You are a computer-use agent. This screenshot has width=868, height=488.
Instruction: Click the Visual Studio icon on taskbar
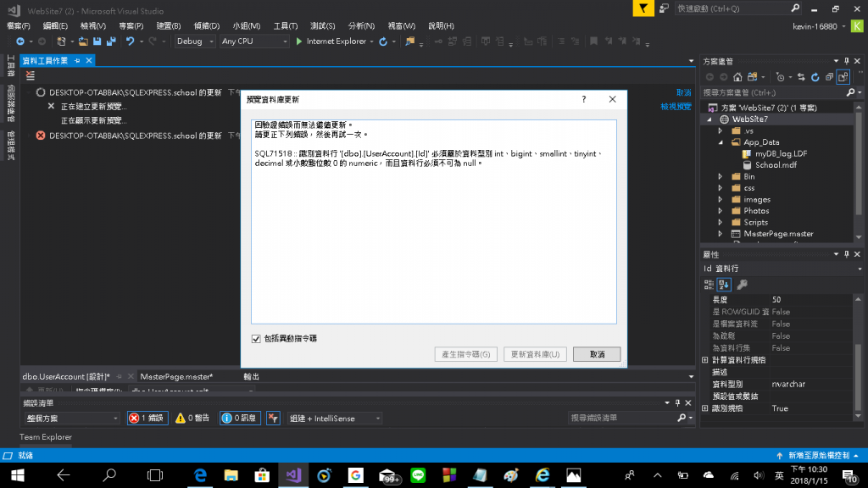point(293,475)
